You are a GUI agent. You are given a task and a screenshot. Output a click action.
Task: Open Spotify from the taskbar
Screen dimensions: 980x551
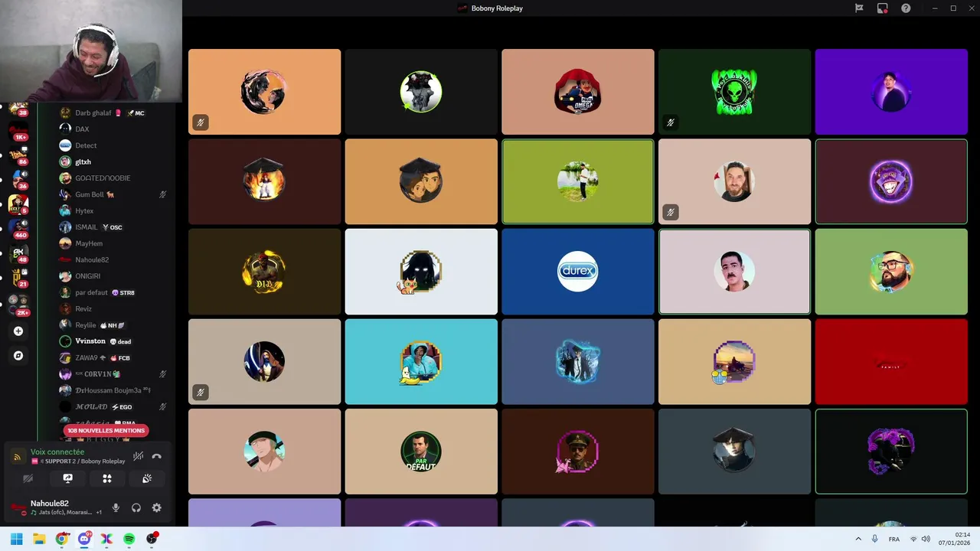129,539
